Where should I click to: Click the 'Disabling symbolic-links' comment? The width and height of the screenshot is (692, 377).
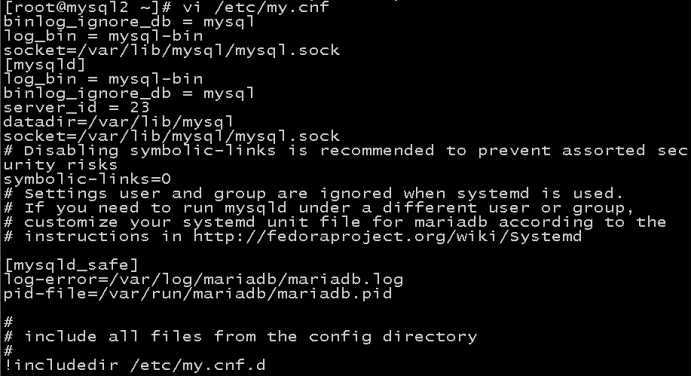[346, 151]
